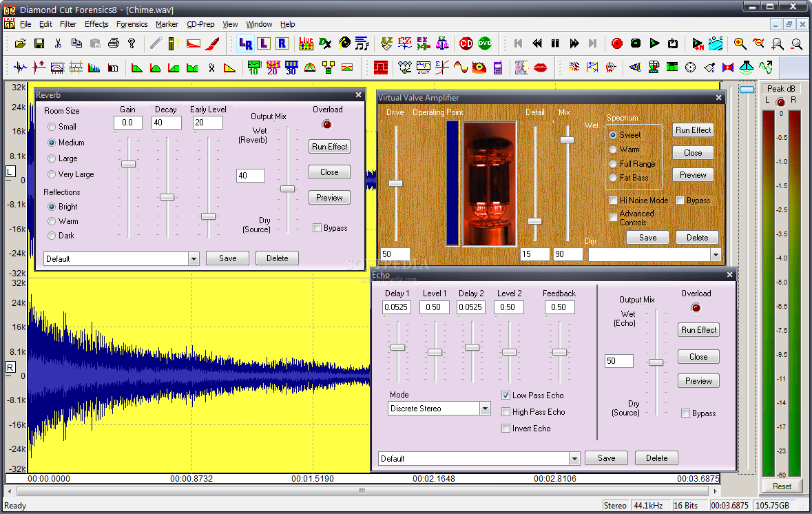Screen dimensions: 812x514
Task: Click Run Effect in Reverb window
Action: tap(329, 147)
